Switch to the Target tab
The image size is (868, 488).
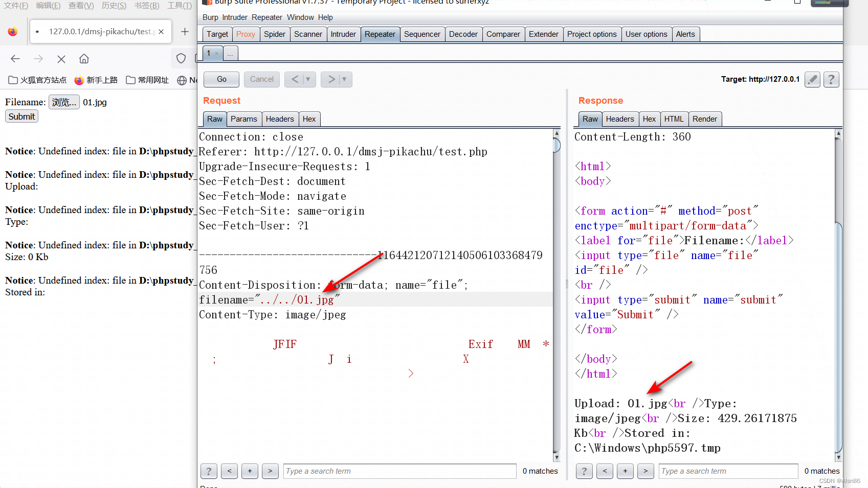(217, 34)
